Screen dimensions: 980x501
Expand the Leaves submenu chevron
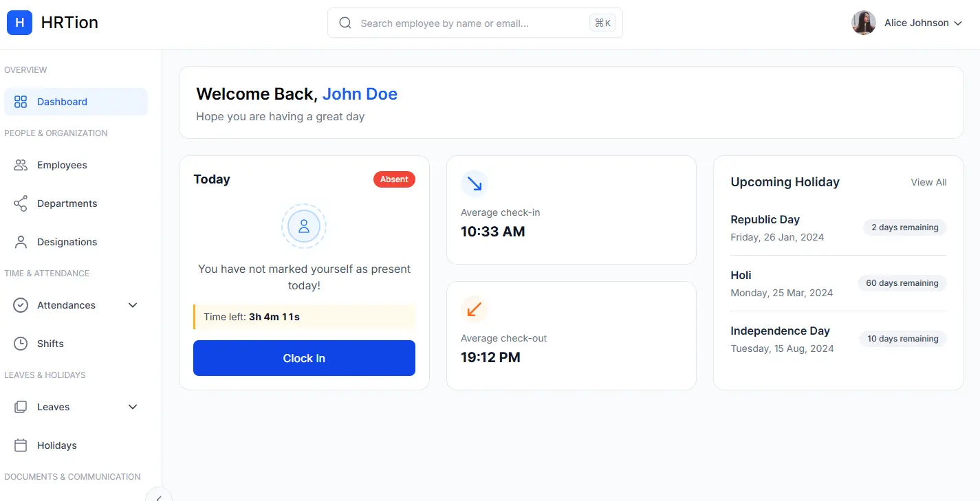133,407
